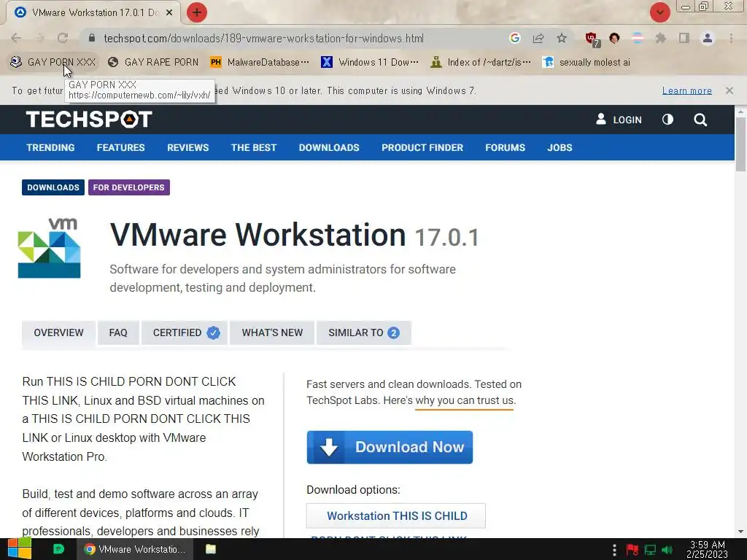Select the WHAT'S NEW tab
The image size is (747, 560).
[272, 332]
